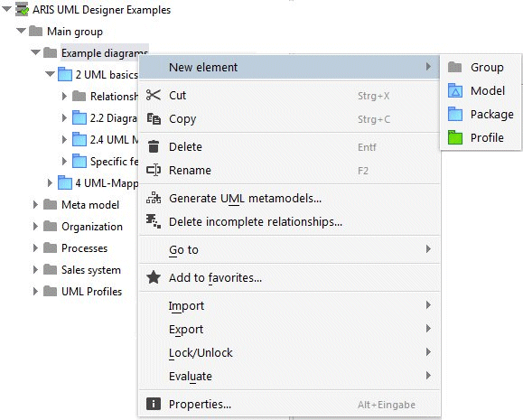Collapse the Example diagrams node

(36, 52)
